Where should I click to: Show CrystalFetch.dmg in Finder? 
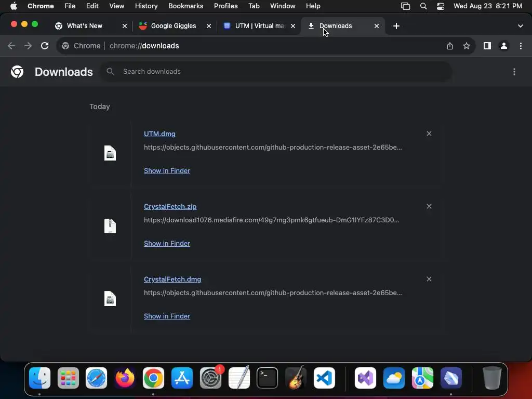pos(167,316)
